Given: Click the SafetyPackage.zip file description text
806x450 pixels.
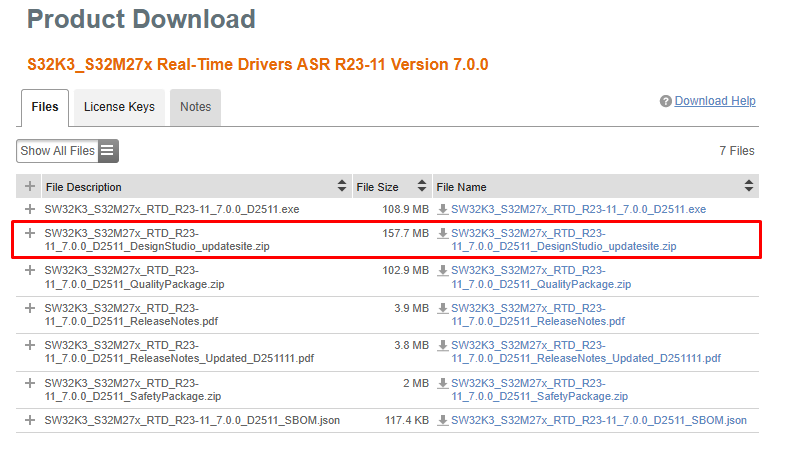Looking at the screenshot, I should point(133,390).
